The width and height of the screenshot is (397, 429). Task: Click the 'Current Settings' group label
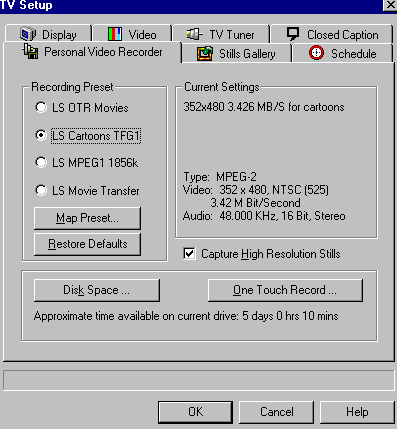222,87
